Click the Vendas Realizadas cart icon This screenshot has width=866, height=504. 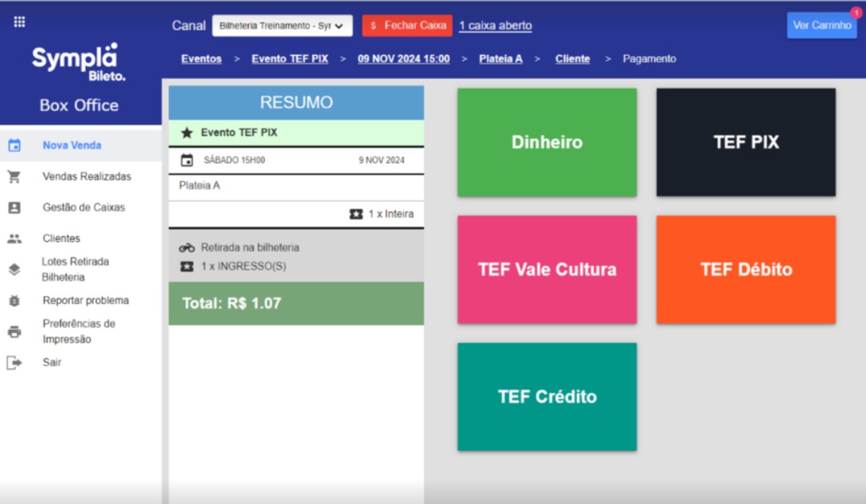click(14, 176)
